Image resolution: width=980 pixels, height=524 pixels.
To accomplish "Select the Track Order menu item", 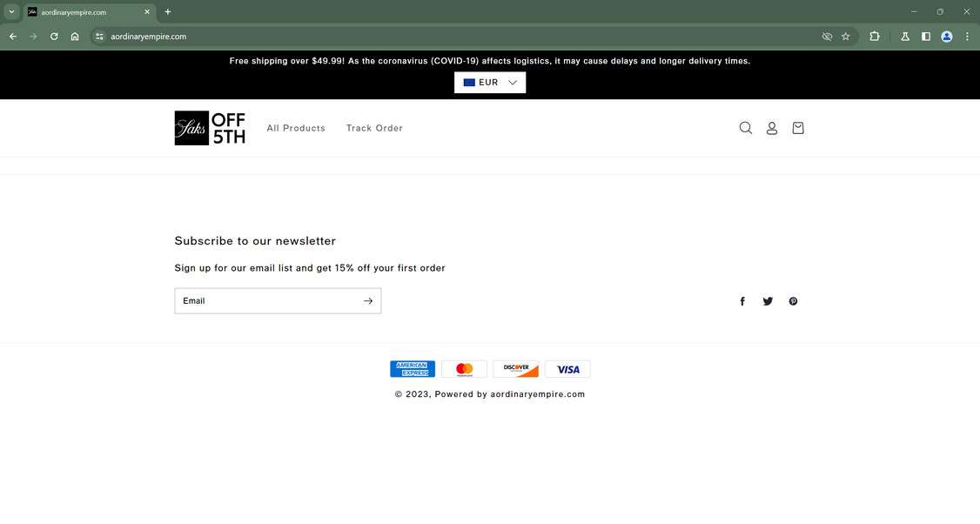I will [373, 128].
